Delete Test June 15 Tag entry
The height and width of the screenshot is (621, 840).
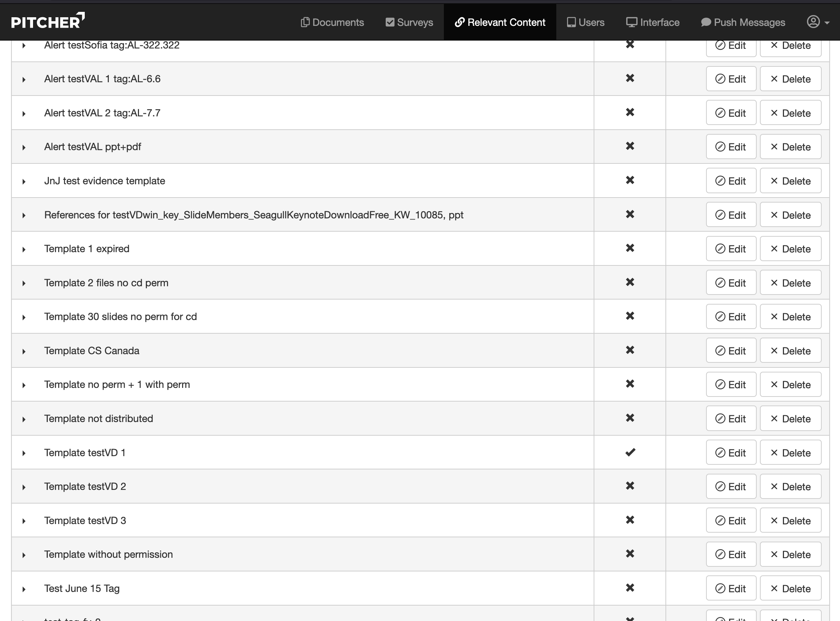(x=790, y=589)
